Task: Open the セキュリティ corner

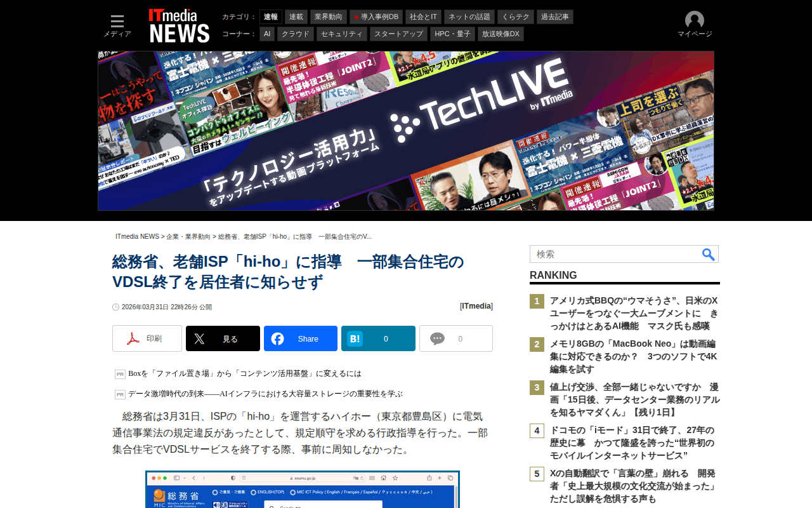Action: 342,34
